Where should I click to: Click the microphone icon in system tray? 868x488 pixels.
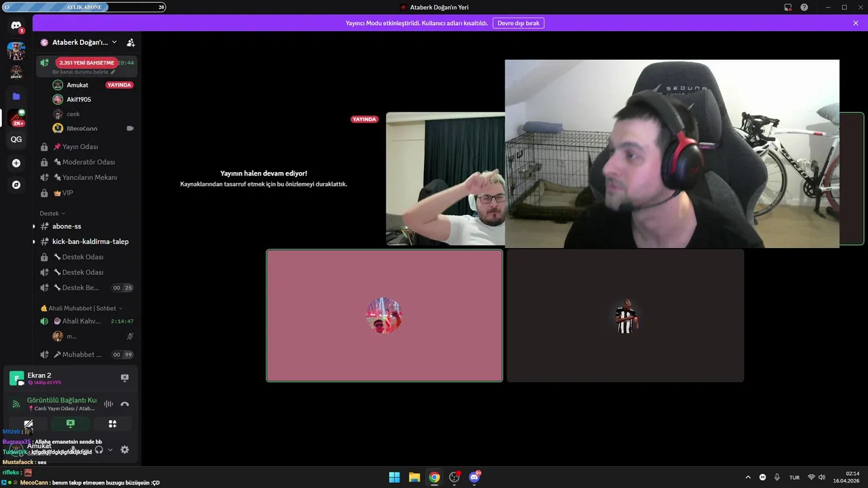pyautogui.click(x=777, y=477)
